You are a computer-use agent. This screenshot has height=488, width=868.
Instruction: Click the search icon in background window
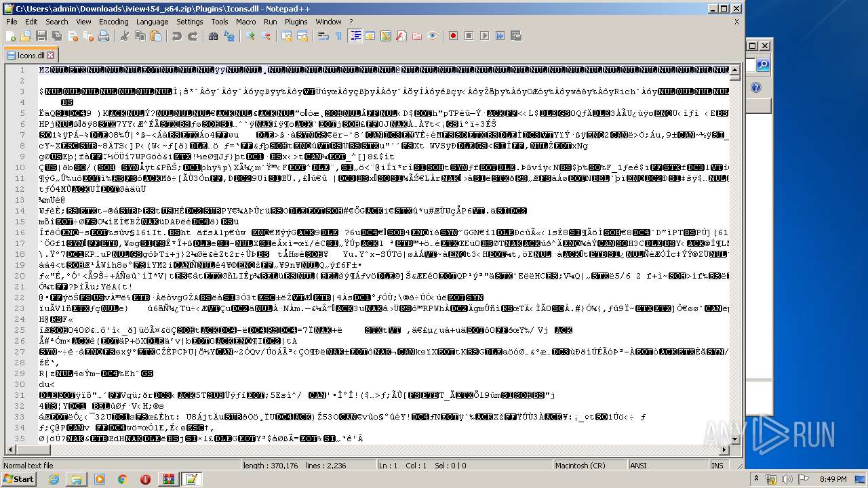click(x=763, y=65)
